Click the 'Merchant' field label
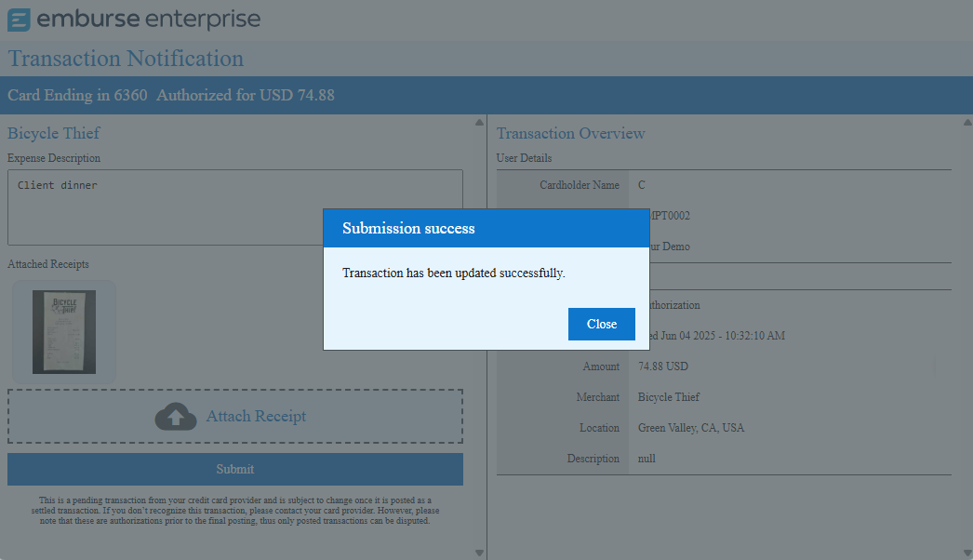Image resolution: width=973 pixels, height=560 pixels. tap(597, 397)
